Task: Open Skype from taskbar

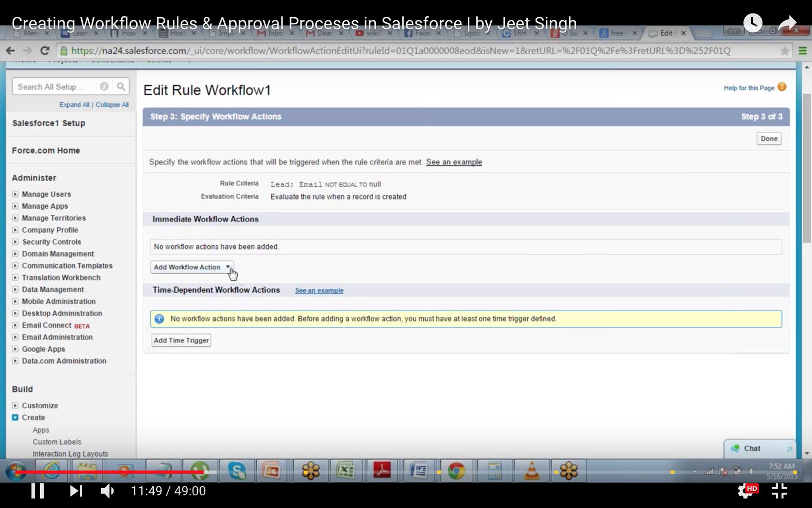Action: tap(237, 471)
